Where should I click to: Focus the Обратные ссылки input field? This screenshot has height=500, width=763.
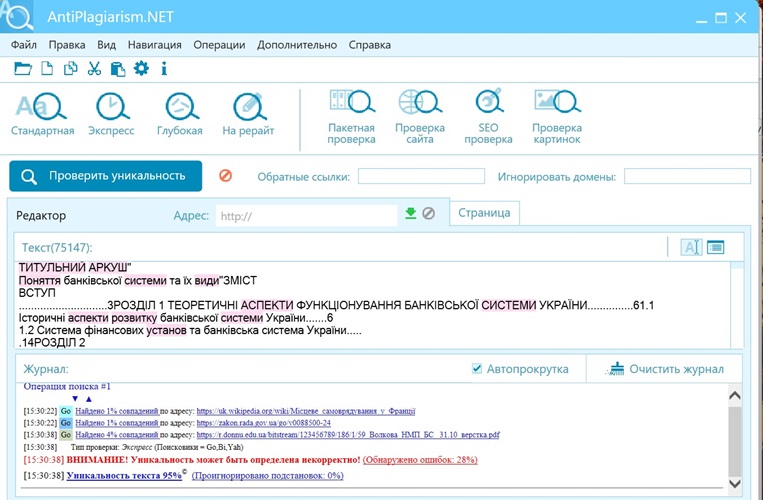421,176
